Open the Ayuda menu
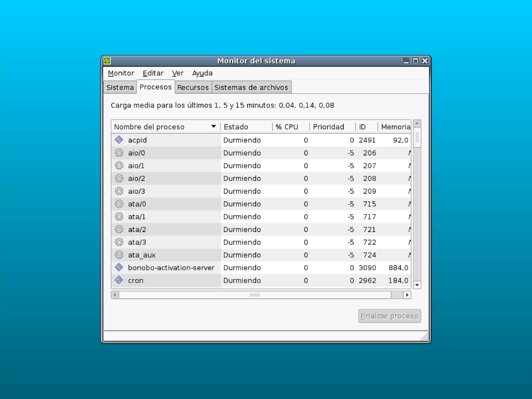Image resolution: width=532 pixels, height=399 pixels. pyautogui.click(x=202, y=73)
